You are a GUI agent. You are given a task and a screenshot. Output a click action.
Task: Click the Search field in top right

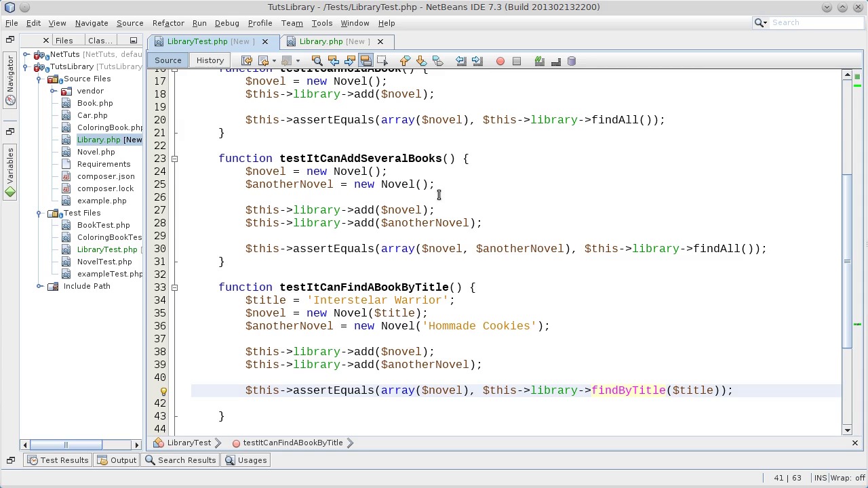tap(814, 23)
